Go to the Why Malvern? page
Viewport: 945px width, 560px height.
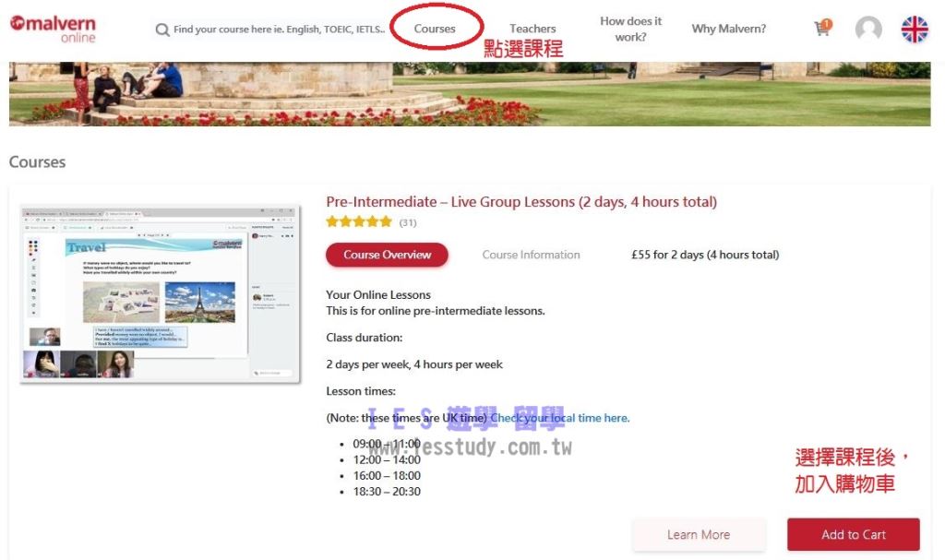tap(729, 29)
